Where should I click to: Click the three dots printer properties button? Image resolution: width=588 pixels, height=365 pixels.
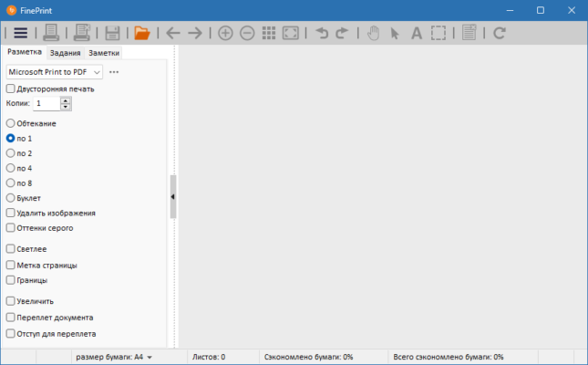114,72
